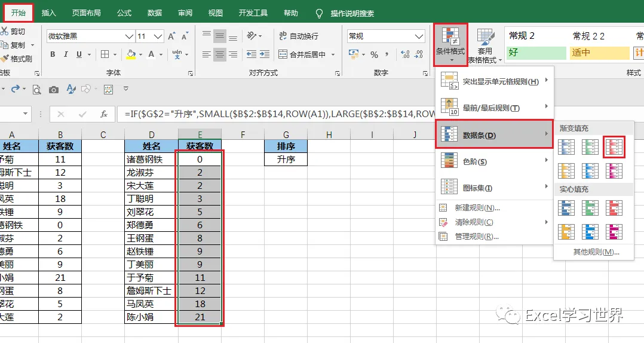Image resolution: width=644 pixels, height=343 pixels.
Task: Open the 数据 tab
Action: (x=154, y=13)
